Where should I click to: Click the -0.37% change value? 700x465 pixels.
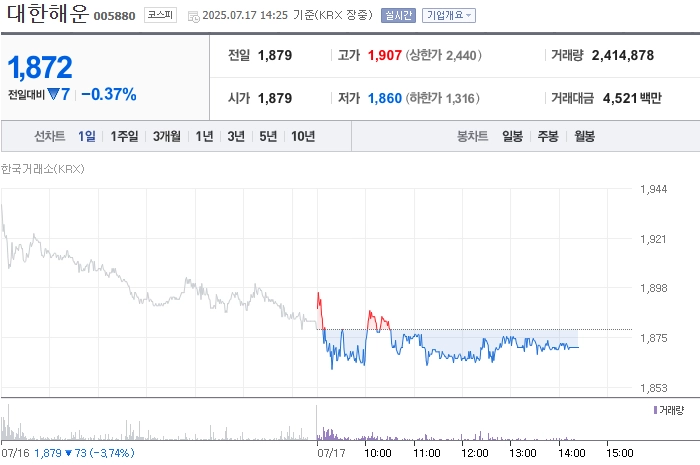point(108,94)
